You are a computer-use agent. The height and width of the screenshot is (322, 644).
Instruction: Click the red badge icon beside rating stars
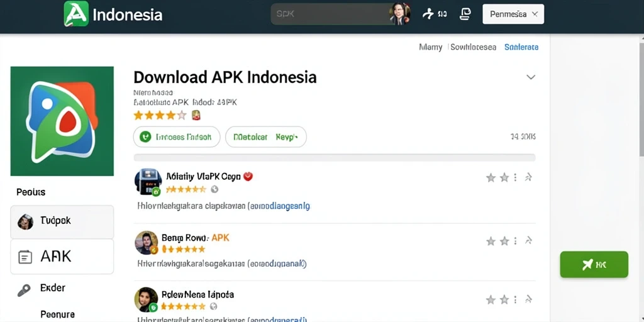coord(196,116)
